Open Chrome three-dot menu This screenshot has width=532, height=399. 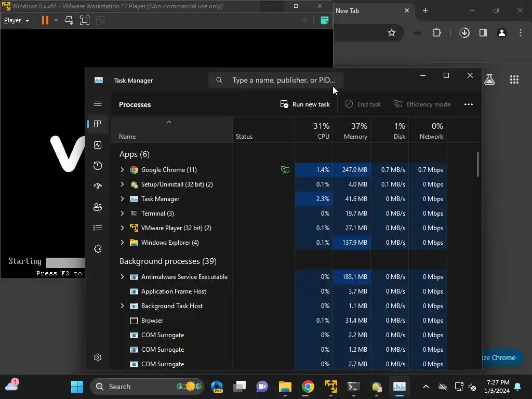tap(521, 33)
